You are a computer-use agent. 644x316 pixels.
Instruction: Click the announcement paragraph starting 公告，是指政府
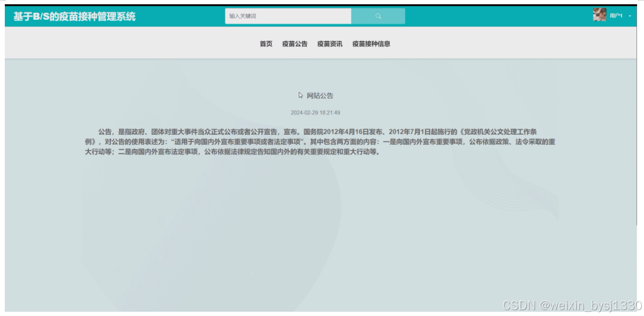[320, 142]
